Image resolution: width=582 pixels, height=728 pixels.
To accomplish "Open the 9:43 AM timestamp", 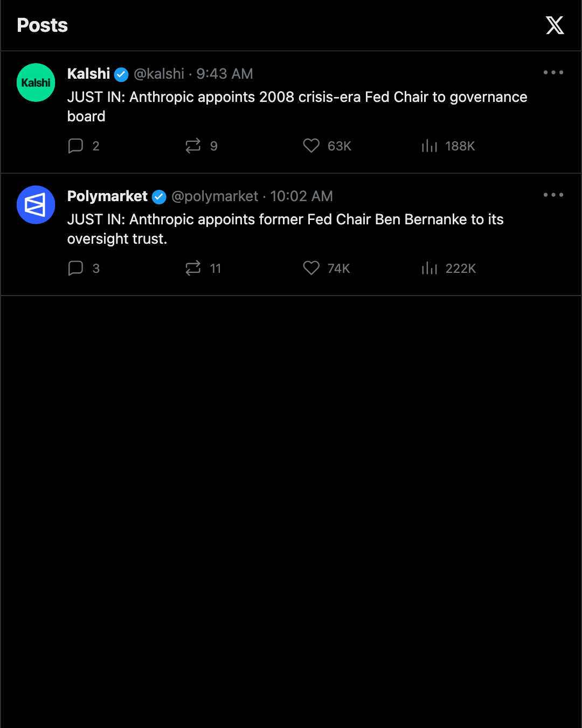I will [x=225, y=74].
